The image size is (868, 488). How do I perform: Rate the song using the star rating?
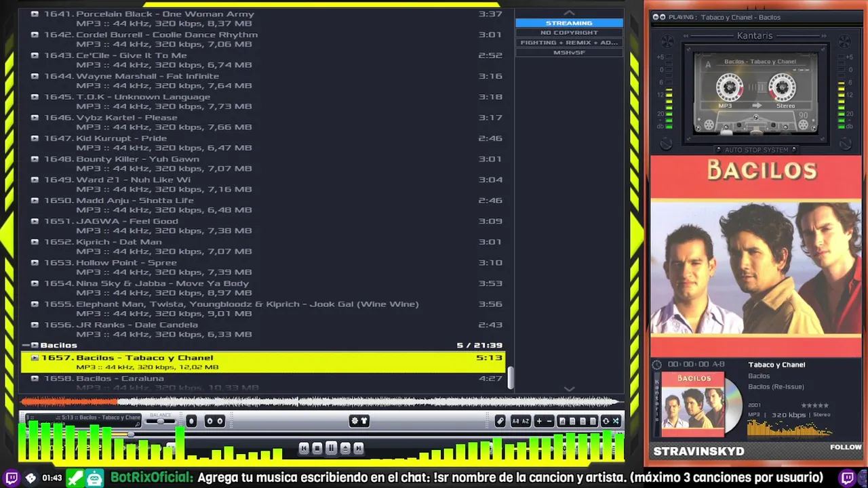pos(815,405)
